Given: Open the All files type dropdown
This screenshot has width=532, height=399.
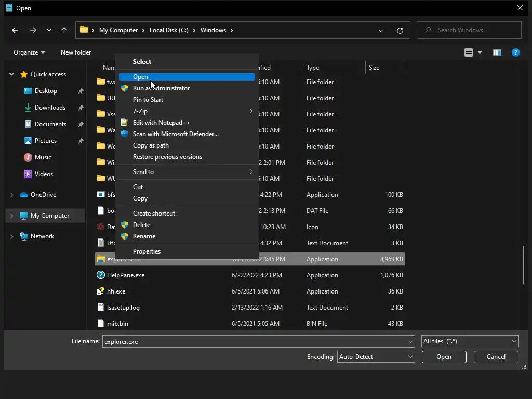Looking at the screenshot, I should (470, 341).
